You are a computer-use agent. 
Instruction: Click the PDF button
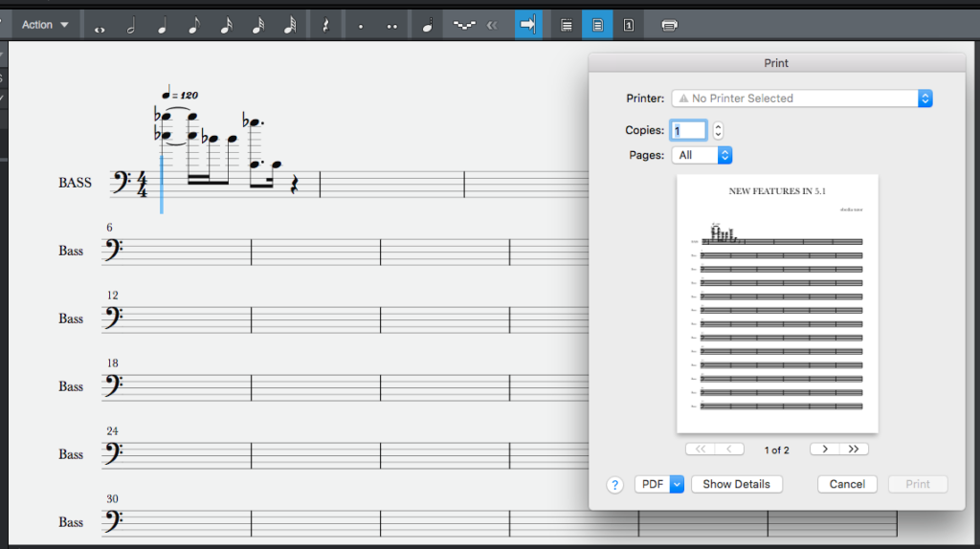point(653,484)
